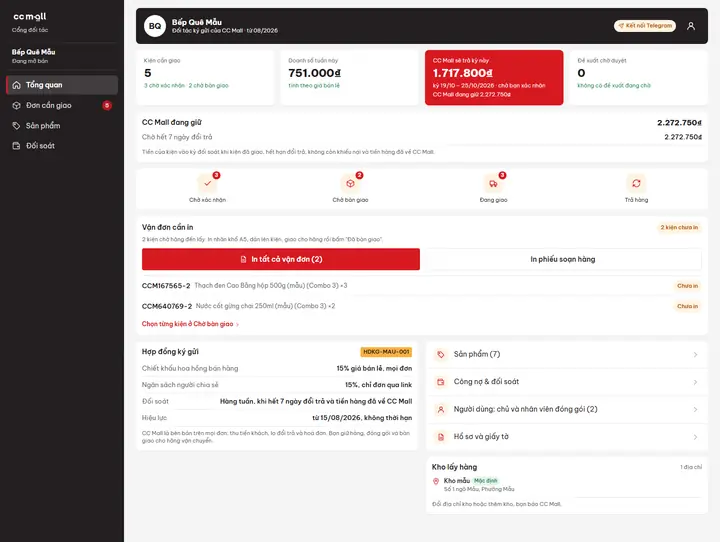Open the Tổng quan home icon
The width and height of the screenshot is (720, 542).
(17, 85)
